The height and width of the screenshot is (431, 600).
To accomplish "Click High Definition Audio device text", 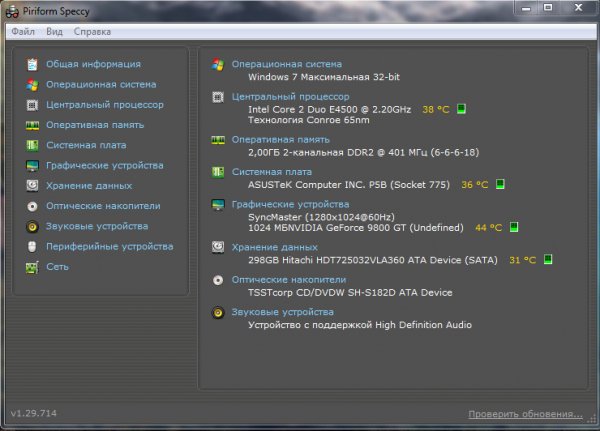I will click(x=360, y=325).
